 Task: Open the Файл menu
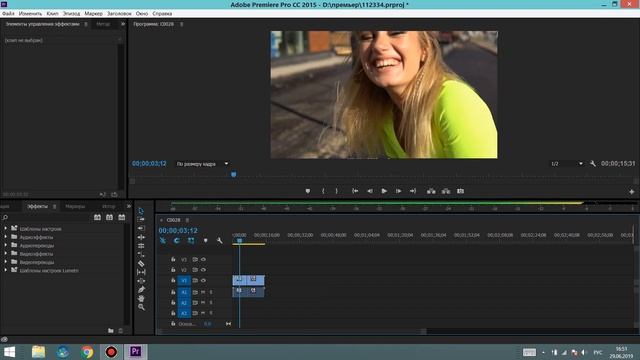coord(8,13)
